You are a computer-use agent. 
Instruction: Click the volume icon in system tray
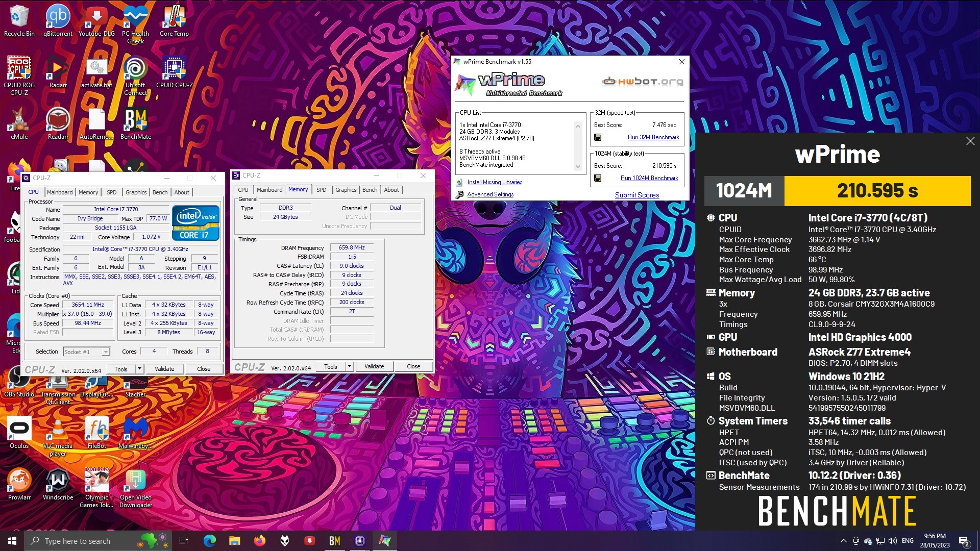pyautogui.click(x=892, y=541)
